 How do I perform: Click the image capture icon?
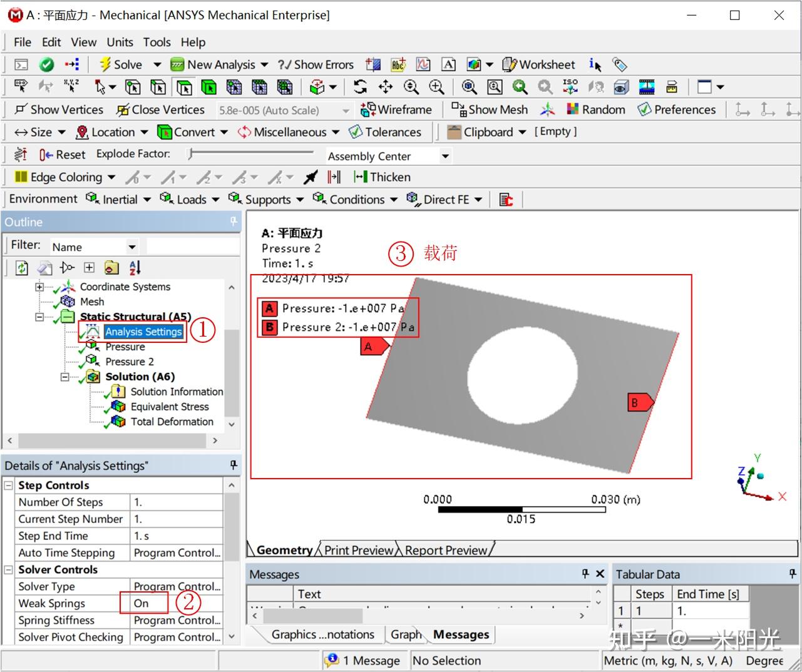(647, 87)
